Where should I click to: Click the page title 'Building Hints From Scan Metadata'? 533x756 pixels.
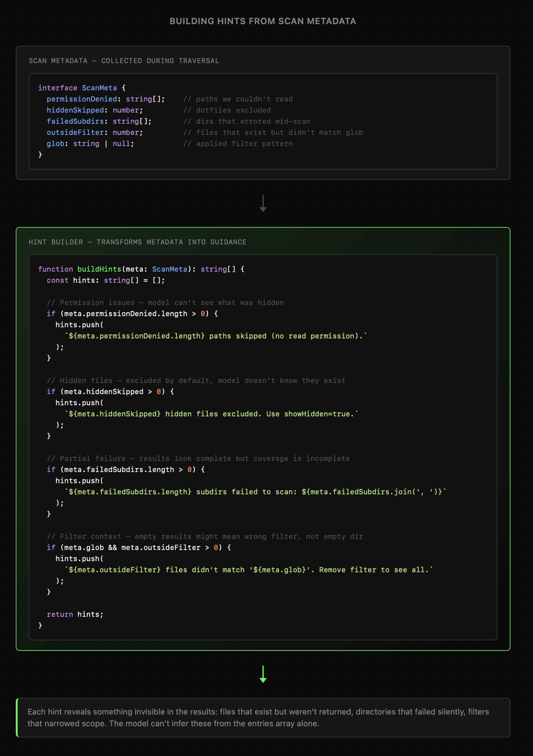[263, 21]
